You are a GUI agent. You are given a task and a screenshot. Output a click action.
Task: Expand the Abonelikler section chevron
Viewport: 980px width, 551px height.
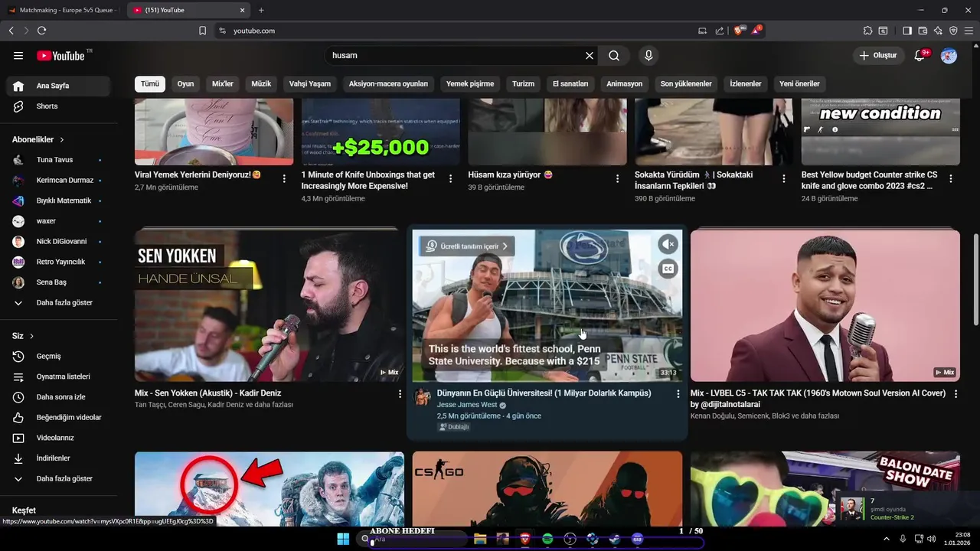[x=62, y=140]
